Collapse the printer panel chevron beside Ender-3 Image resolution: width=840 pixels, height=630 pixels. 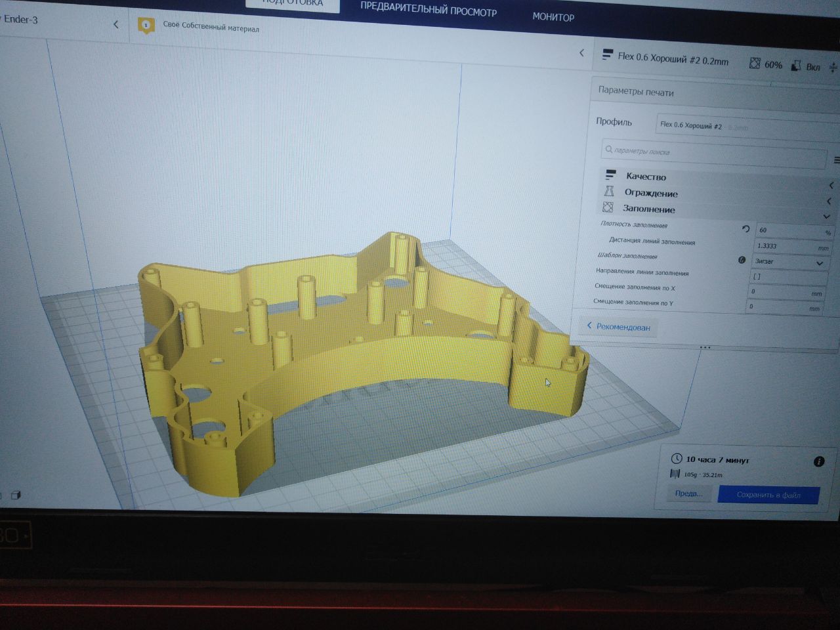[x=116, y=24]
